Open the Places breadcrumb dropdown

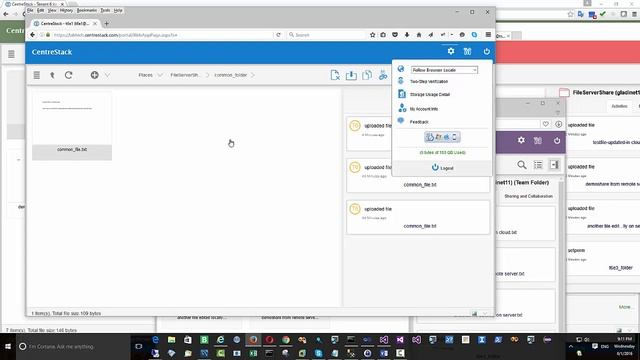(160, 75)
